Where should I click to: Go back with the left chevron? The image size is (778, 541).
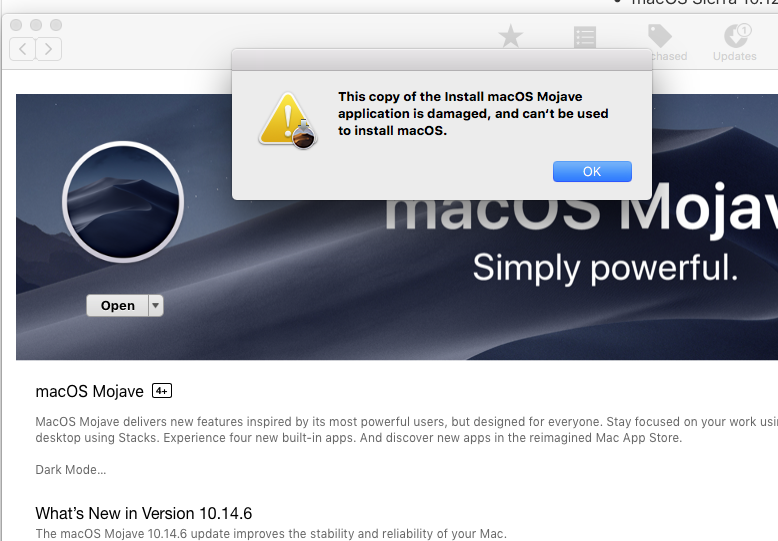[22, 49]
